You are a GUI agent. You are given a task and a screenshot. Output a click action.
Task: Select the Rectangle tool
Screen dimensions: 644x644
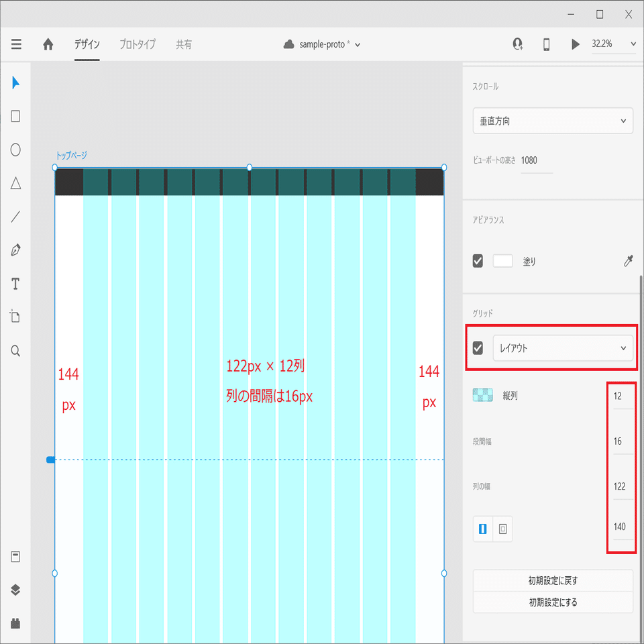tap(15, 116)
